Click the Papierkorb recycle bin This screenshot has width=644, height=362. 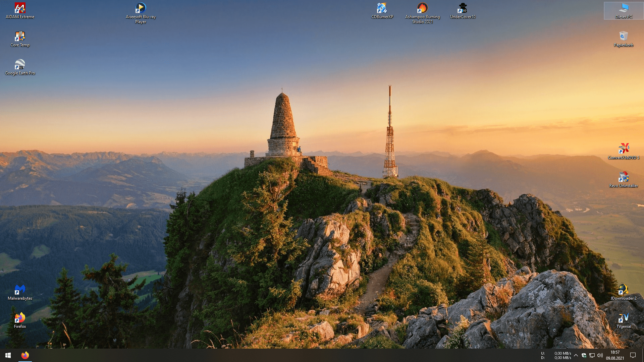[624, 37]
